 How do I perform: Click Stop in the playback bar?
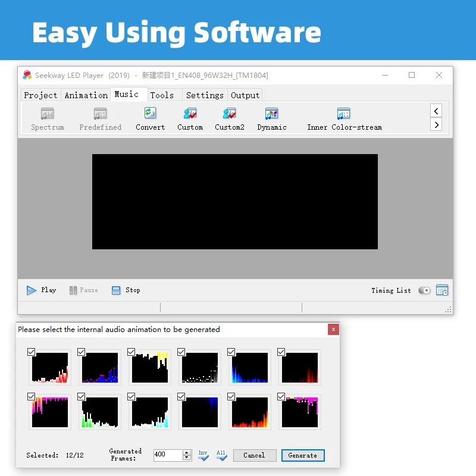tap(126, 290)
